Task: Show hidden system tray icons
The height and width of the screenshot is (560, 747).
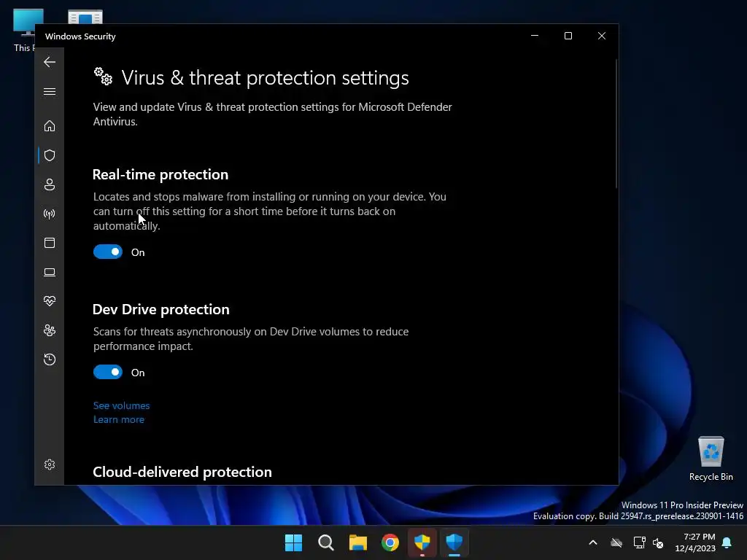Action: coord(593,542)
